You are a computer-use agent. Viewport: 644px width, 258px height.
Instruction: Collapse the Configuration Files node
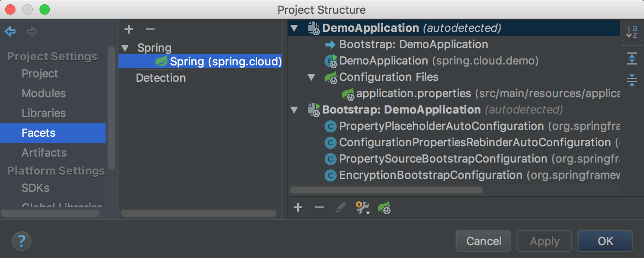(x=311, y=77)
